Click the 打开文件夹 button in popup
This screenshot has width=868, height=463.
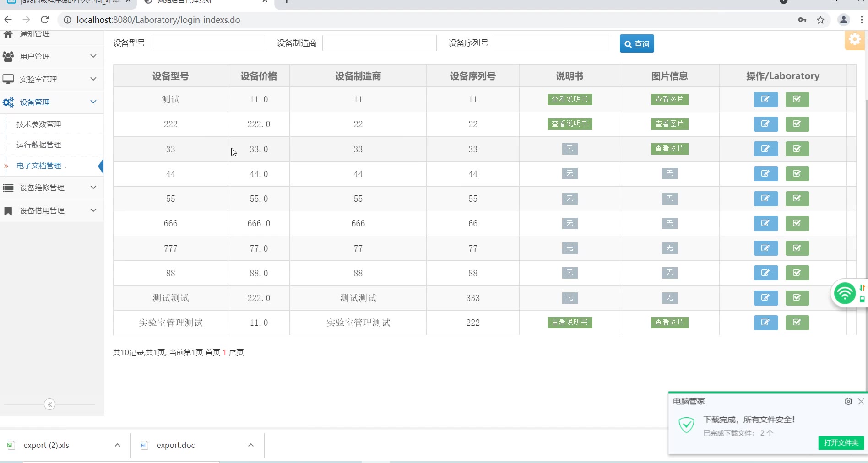[x=841, y=442]
